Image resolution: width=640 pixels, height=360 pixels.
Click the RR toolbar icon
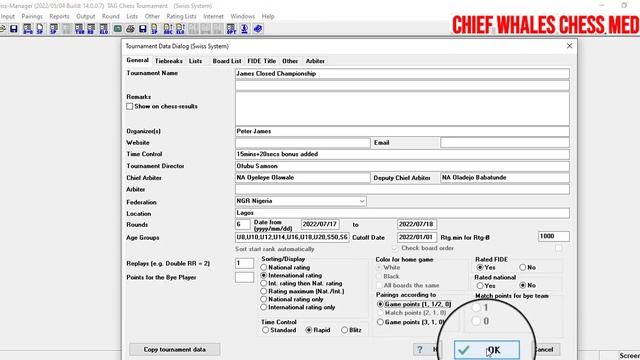[x=91, y=29]
